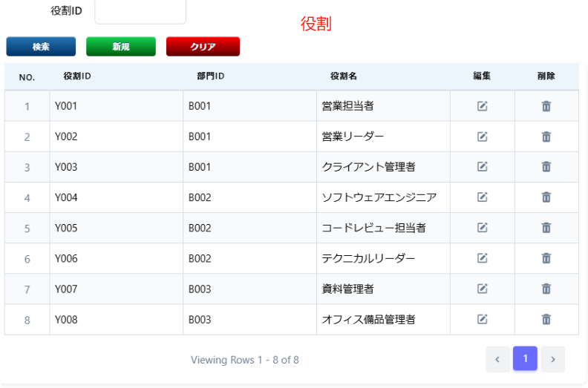The height and width of the screenshot is (388, 588).
Task: Edit role Y004 ソフトウェアエンジニア
Action: pyautogui.click(x=483, y=197)
